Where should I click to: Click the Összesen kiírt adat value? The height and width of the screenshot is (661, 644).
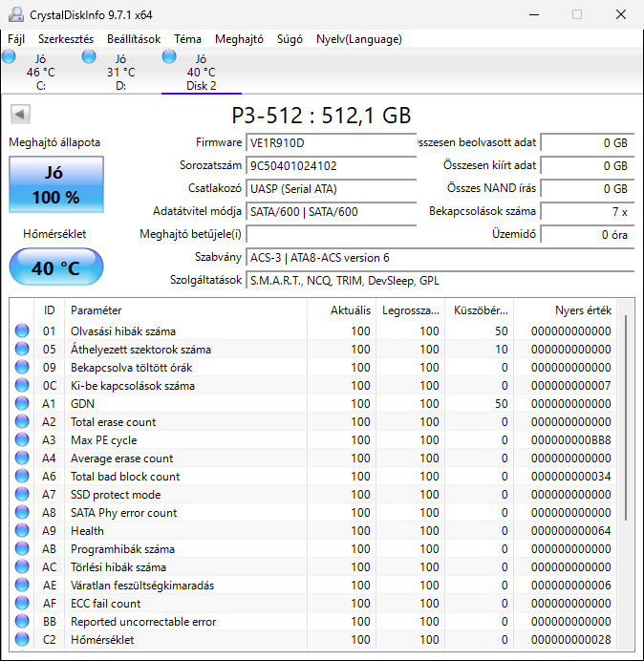click(587, 165)
